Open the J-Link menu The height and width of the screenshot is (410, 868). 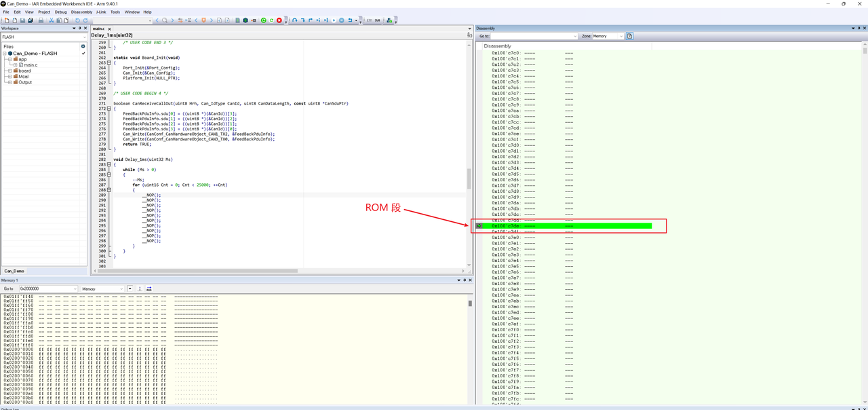(x=101, y=12)
